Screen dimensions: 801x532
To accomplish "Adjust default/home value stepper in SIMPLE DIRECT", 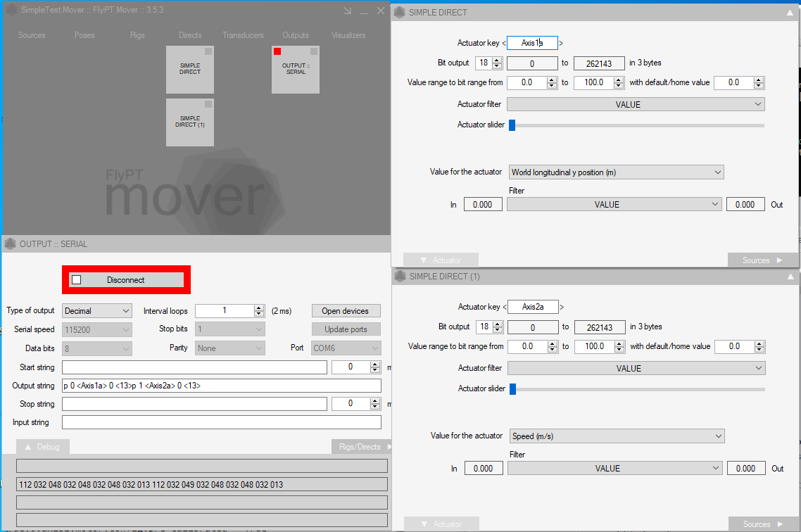I will tap(759, 83).
